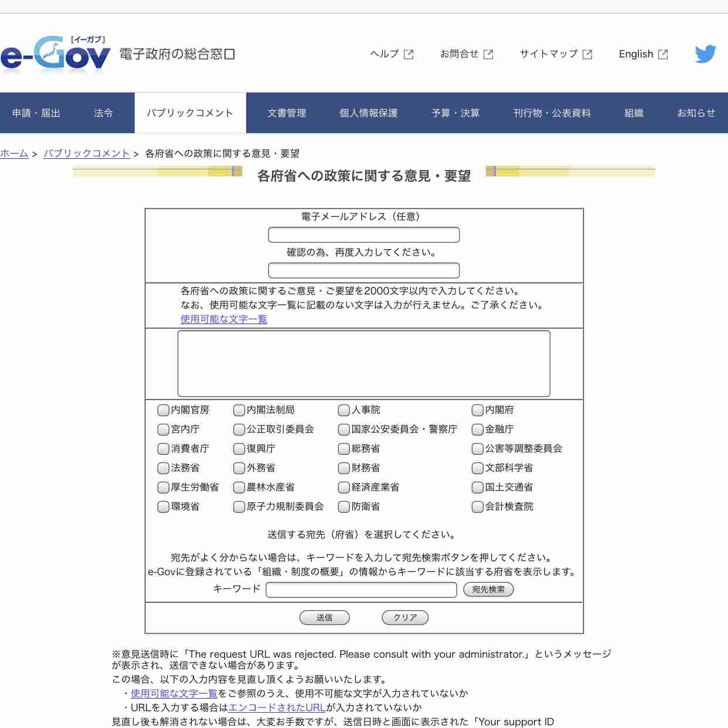Screen dimensions: 728x728
Task: Open the 法令 tab
Action: (x=103, y=113)
